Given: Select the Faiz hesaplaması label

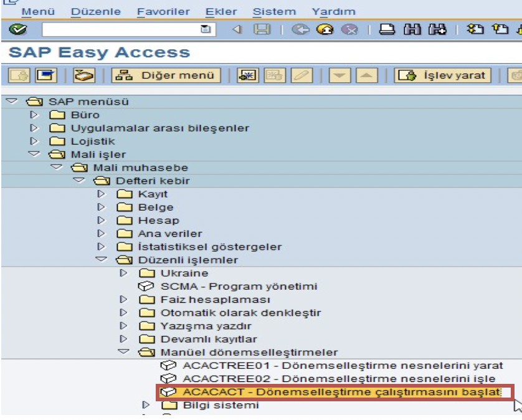Looking at the screenshot, I should click(216, 300).
